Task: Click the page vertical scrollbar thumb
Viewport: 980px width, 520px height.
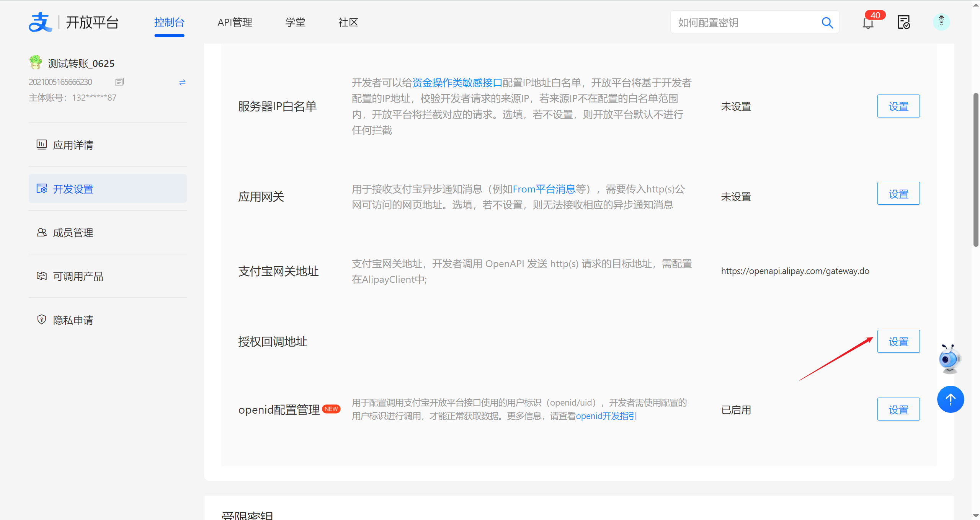Action: [x=976, y=170]
